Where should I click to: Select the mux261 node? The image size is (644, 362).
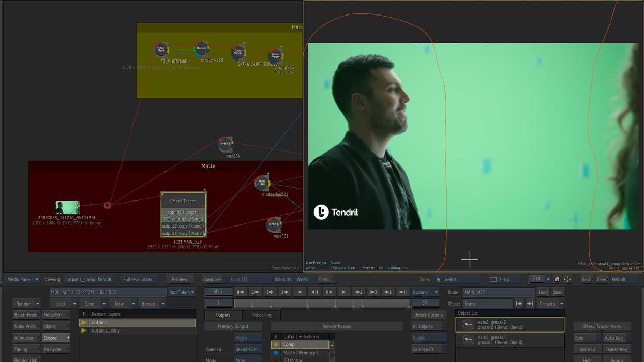click(274, 225)
